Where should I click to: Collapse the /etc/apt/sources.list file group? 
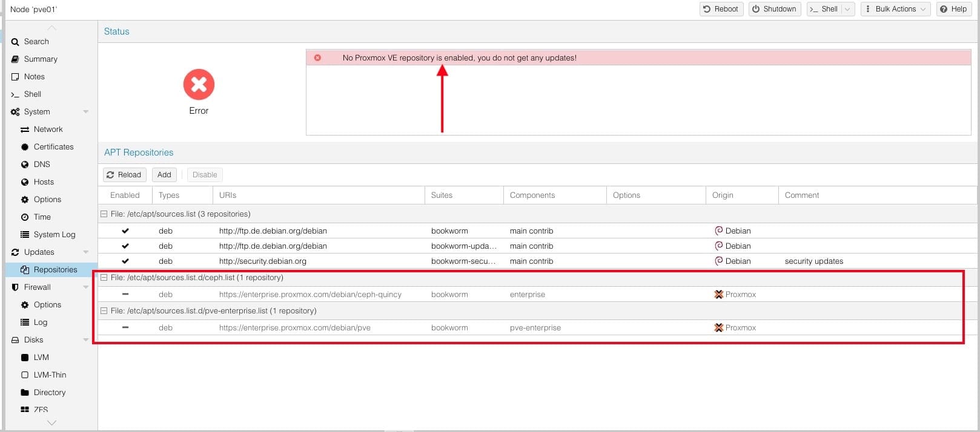[x=104, y=214]
